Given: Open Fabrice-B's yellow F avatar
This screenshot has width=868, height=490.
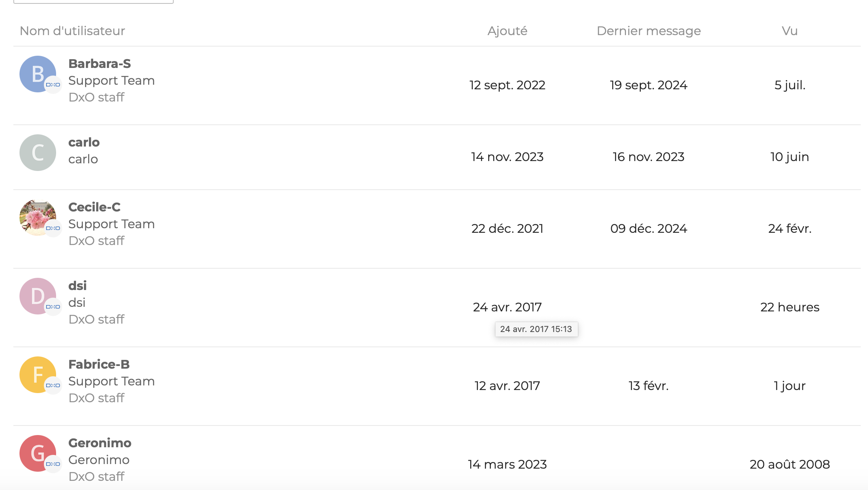Looking at the screenshot, I should (38, 375).
